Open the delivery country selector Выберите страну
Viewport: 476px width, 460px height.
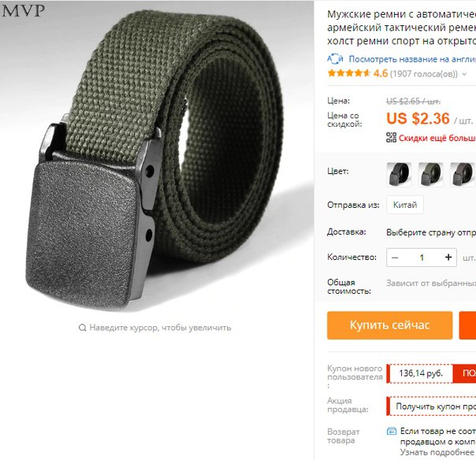(431, 232)
